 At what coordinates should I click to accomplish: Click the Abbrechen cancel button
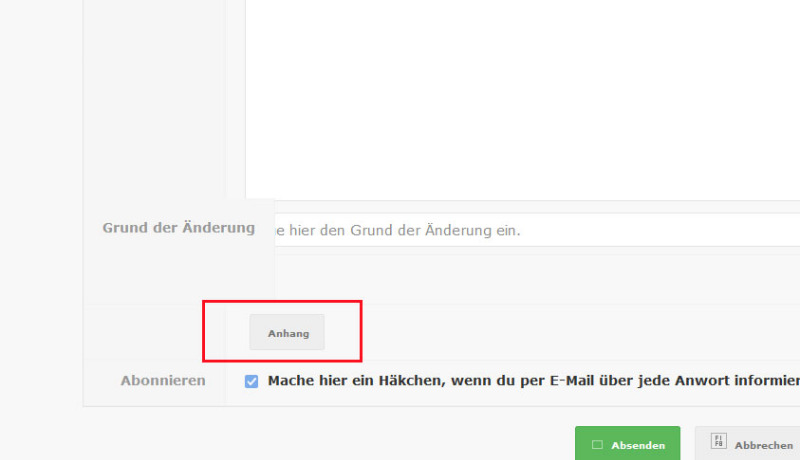coord(747,444)
